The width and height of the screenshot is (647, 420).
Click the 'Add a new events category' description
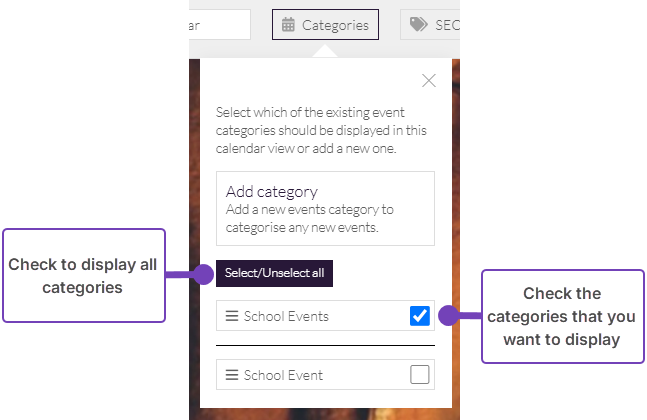[310, 217]
